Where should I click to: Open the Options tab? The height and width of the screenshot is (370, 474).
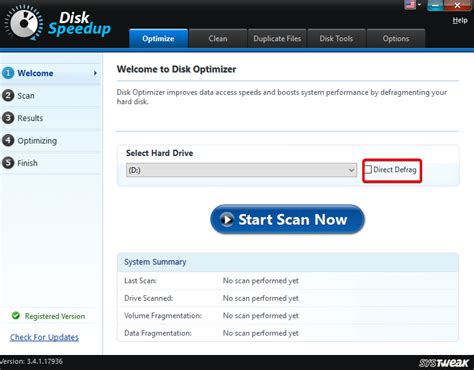(396, 38)
